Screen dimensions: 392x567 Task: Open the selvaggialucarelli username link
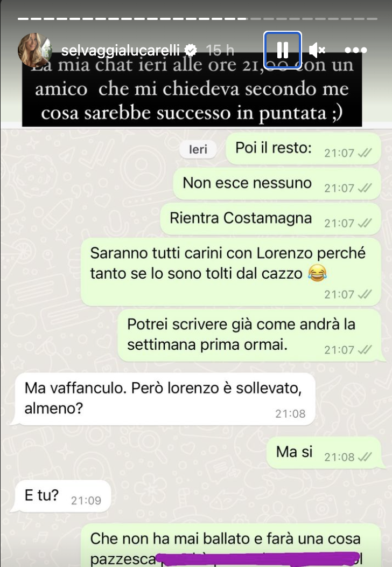click(120, 50)
